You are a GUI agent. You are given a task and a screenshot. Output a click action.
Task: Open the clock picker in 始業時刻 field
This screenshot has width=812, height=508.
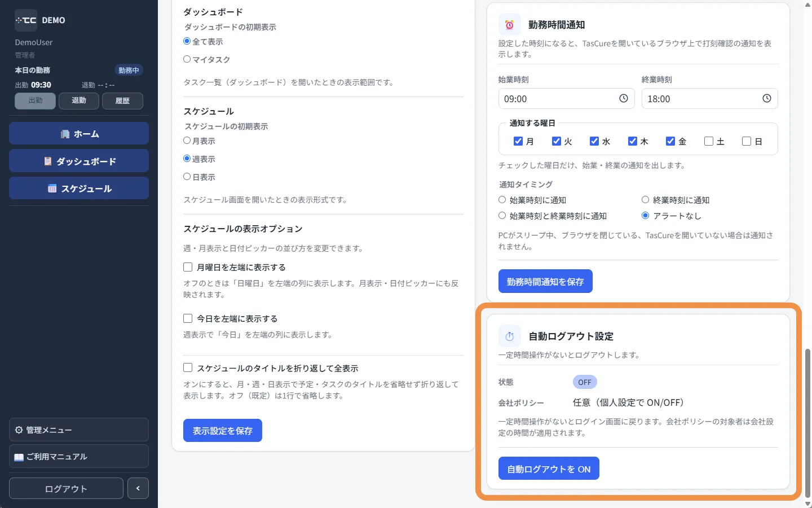(624, 98)
